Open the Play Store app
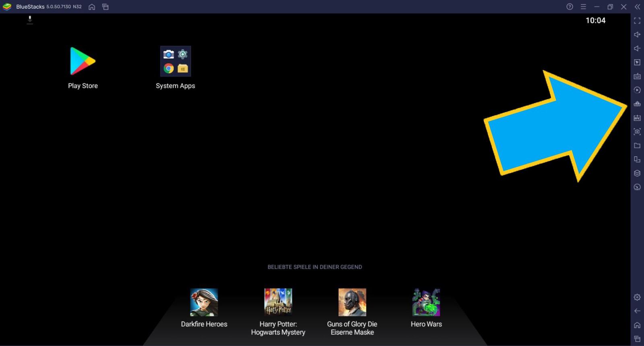Screen dimensions: 644x346 83,61
